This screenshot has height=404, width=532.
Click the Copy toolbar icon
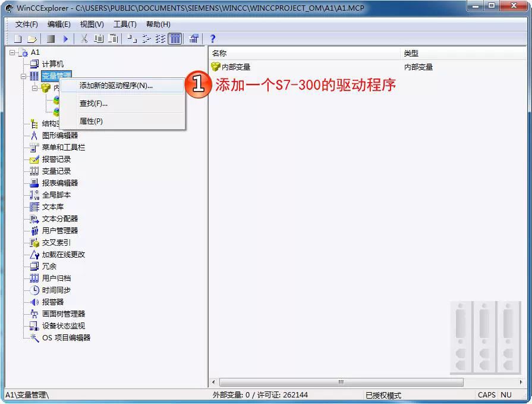tap(99, 39)
